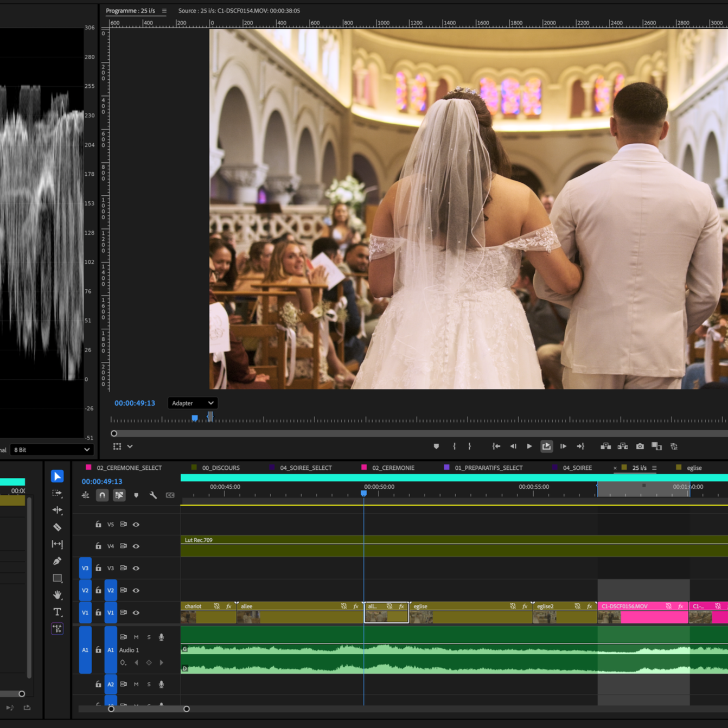
Task: Mute audio track A1
Action: click(136, 637)
